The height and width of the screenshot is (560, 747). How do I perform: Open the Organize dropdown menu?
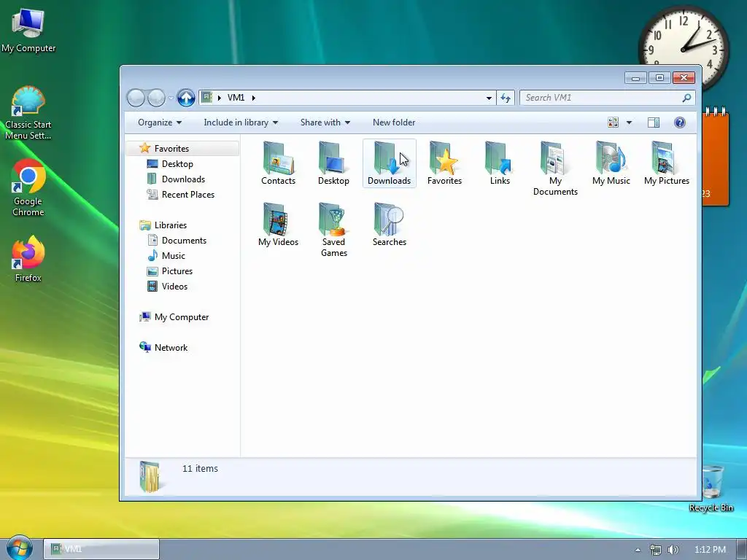click(160, 122)
